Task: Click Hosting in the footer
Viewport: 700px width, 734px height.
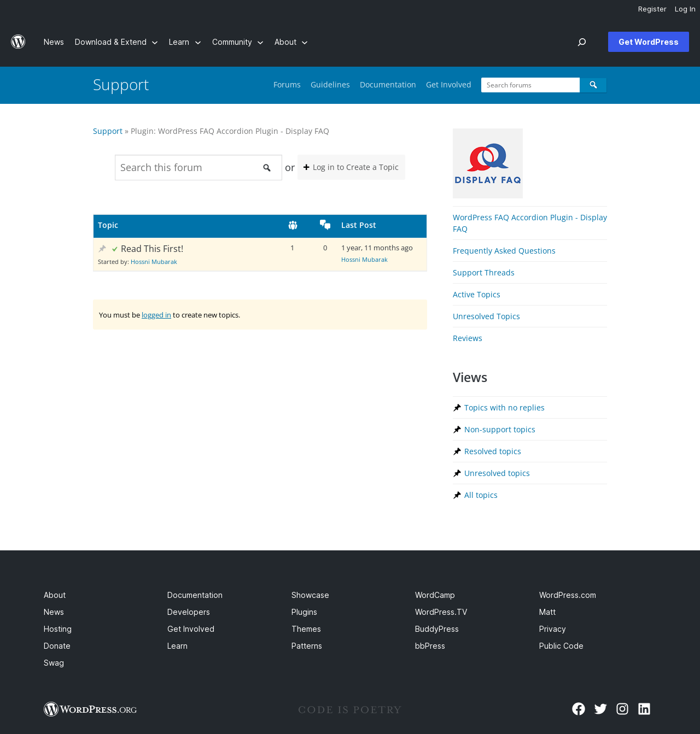Action: [57, 629]
